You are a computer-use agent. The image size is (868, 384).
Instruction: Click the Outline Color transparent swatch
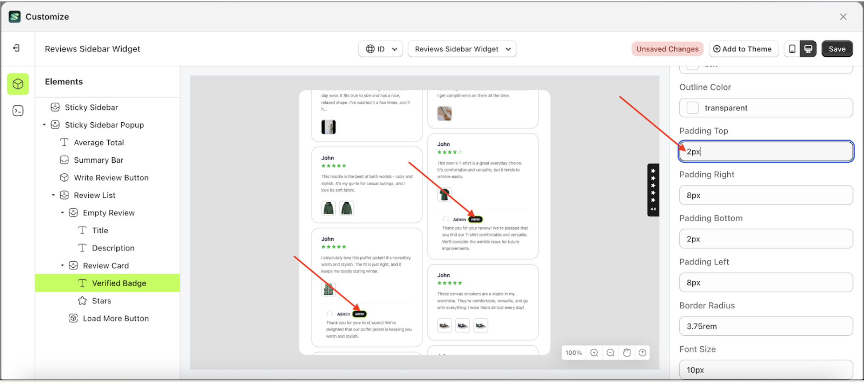click(693, 108)
